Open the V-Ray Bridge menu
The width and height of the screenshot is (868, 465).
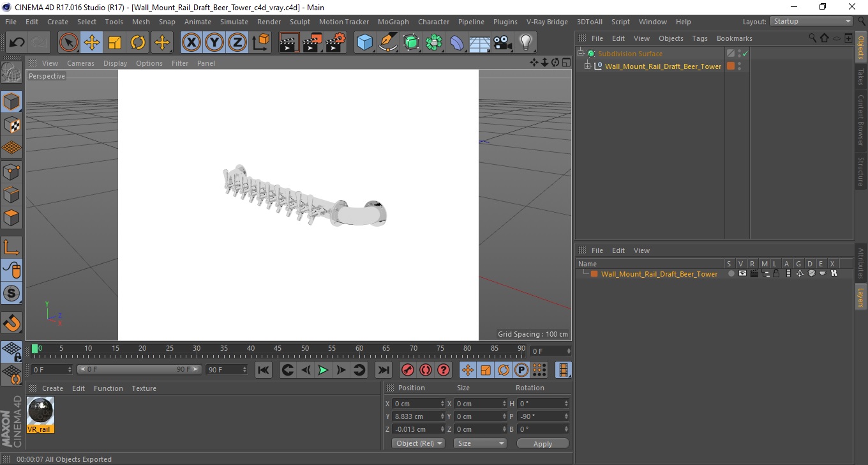click(547, 22)
